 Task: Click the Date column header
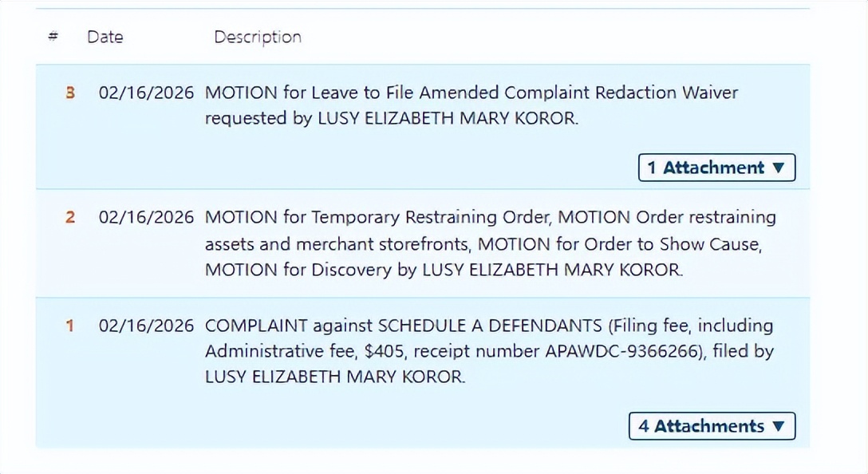coord(105,37)
